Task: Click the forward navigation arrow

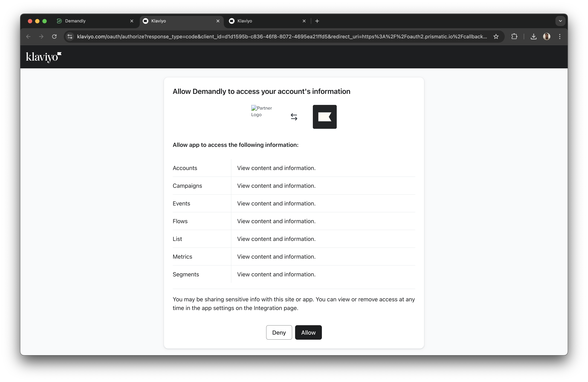Action: (x=41, y=37)
